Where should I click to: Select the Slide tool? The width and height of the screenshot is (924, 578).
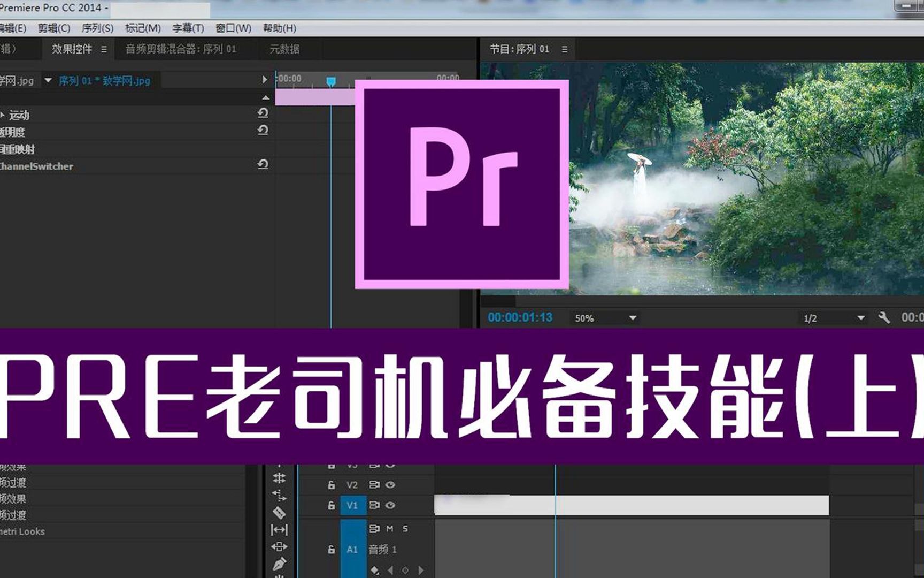(x=279, y=547)
